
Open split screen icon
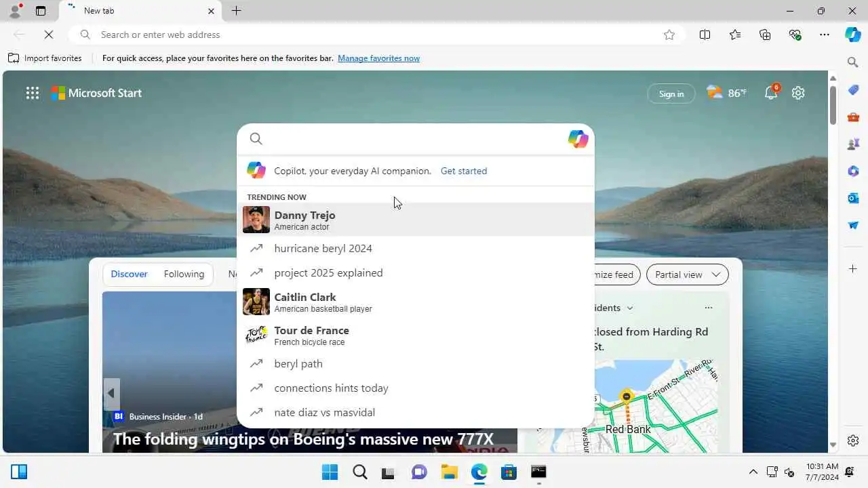tap(705, 35)
